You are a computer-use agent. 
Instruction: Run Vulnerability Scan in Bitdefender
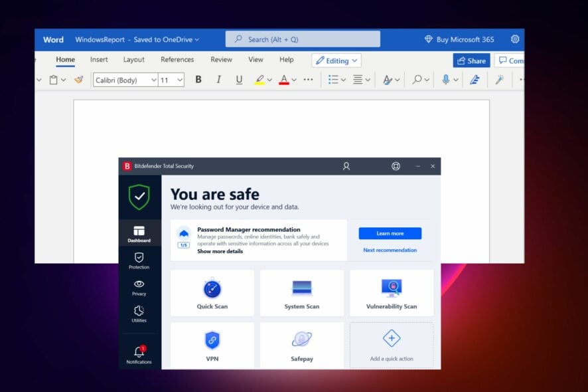pos(392,293)
